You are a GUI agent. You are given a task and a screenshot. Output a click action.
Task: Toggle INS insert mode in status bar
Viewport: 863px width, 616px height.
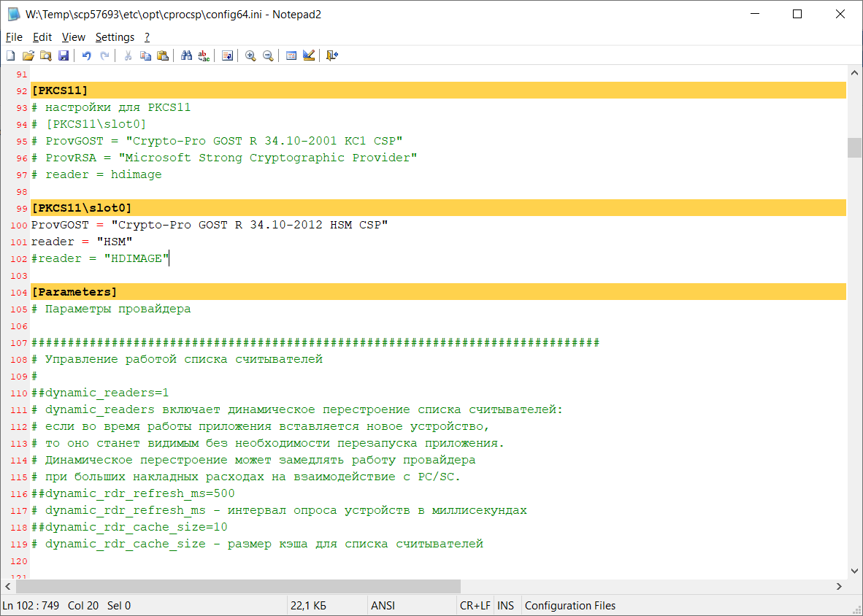505,606
